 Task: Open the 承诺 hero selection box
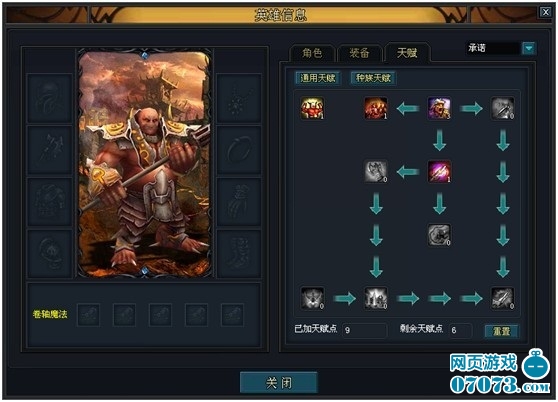coord(493,48)
